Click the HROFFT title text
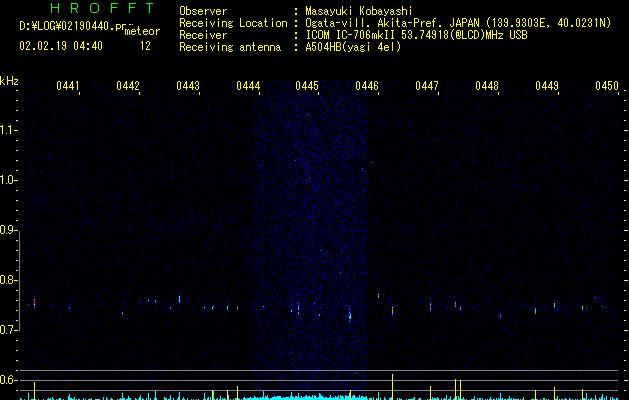 pos(103,8)
